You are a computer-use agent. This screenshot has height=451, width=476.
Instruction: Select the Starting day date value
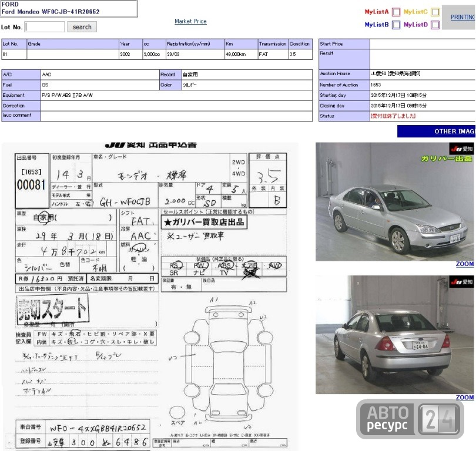398,95
